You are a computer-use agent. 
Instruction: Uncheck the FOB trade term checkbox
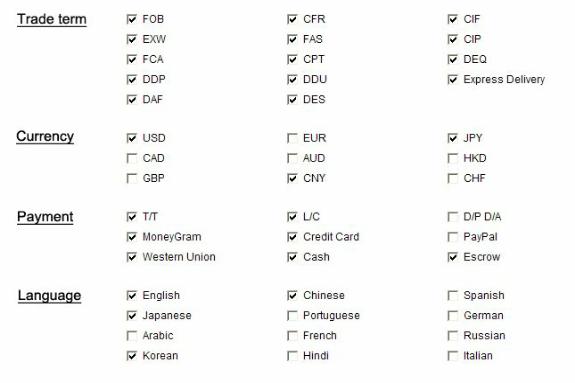click(132, 19)
